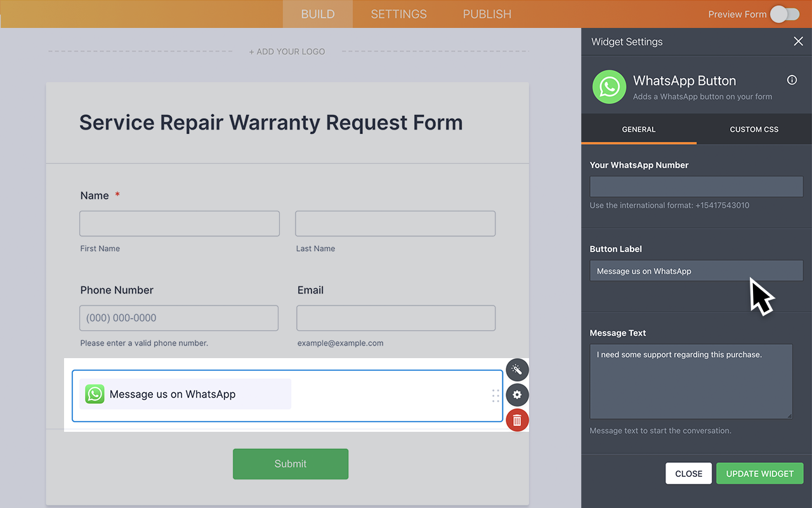Image resolution: width=812 pixels, height=508 pixels.
Task: Click the WhatsApp icon in form button
Action: tap(95, 394)
